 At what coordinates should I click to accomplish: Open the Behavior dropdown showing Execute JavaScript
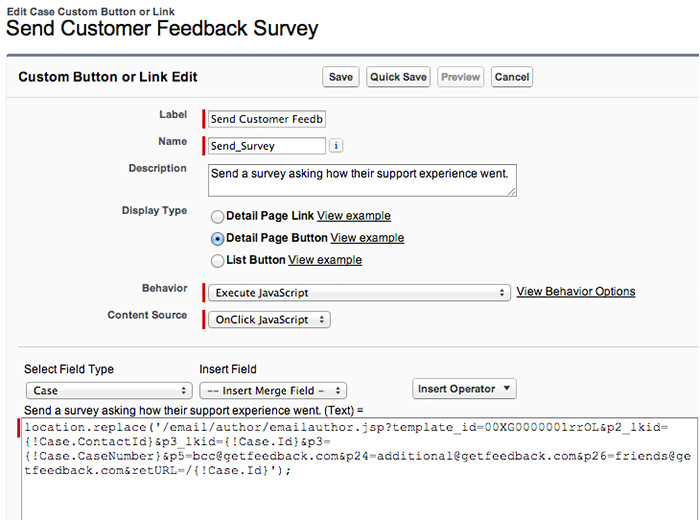coord(357,292)
